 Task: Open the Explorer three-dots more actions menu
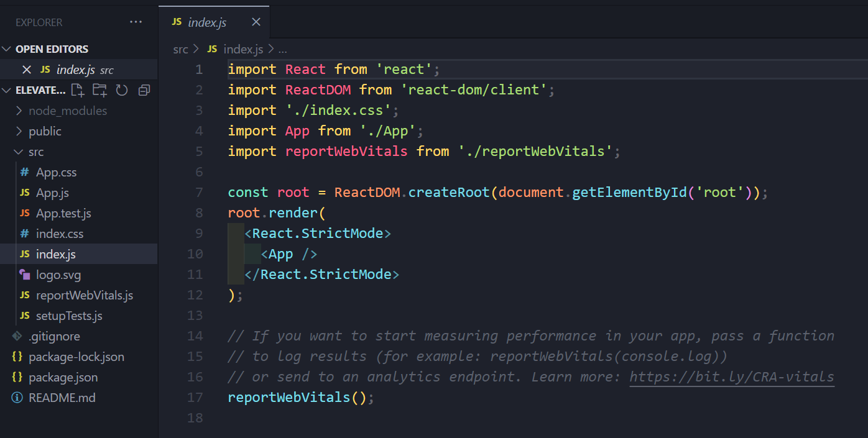click(x=136, y=22)
